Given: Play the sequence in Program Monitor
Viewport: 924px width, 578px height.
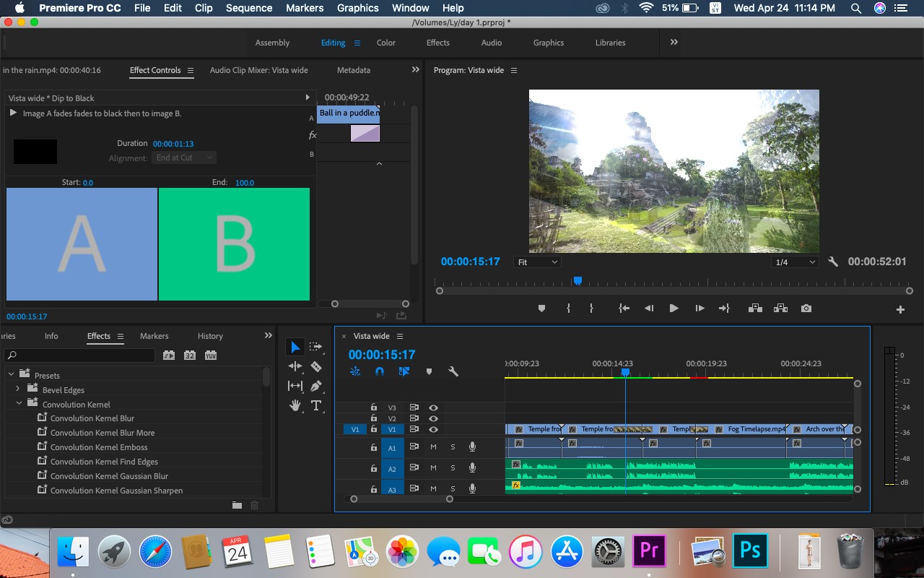Looking at the screenshot, I should click(x=674, y=309).
